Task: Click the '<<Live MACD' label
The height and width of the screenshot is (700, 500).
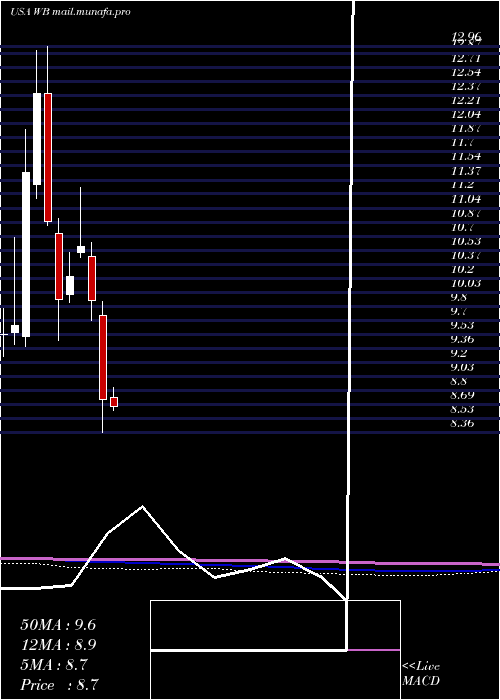Action: [421, 673]
